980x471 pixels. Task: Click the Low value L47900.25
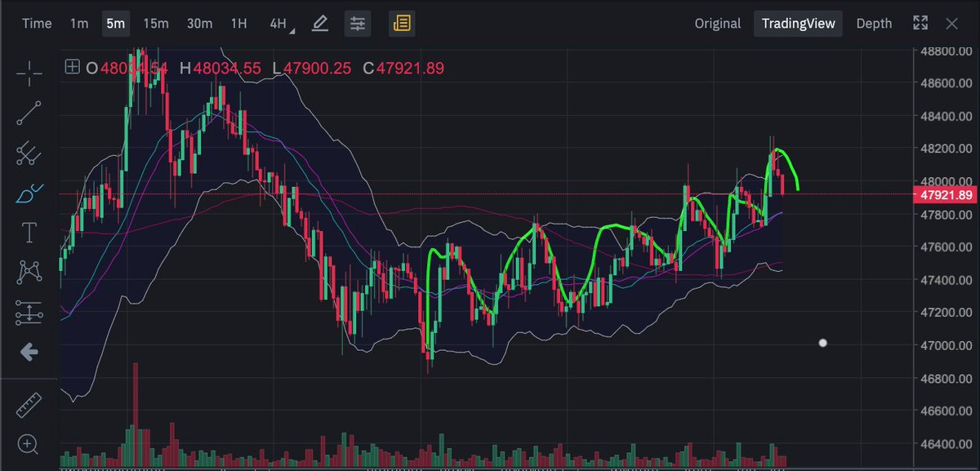click(312, 68)
